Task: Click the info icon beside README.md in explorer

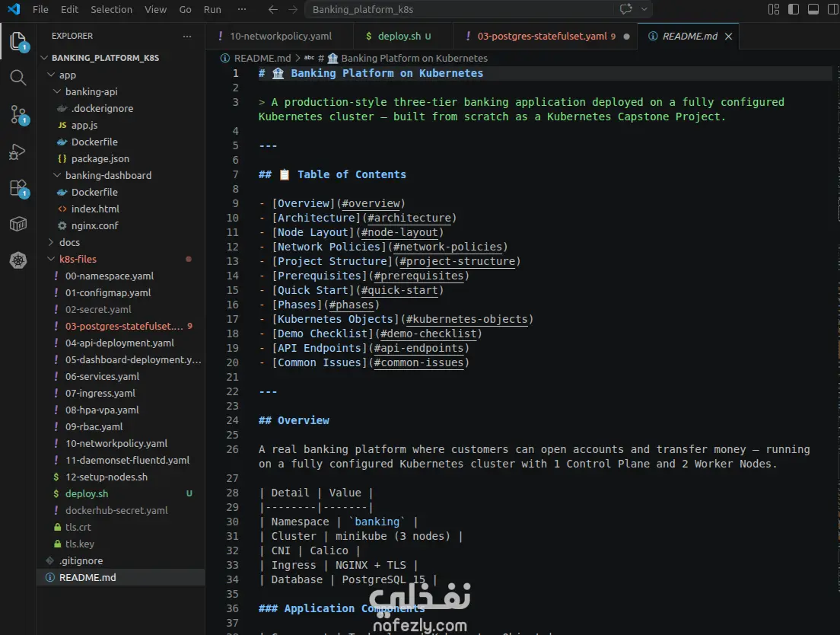Action: (x=49, y=577)
